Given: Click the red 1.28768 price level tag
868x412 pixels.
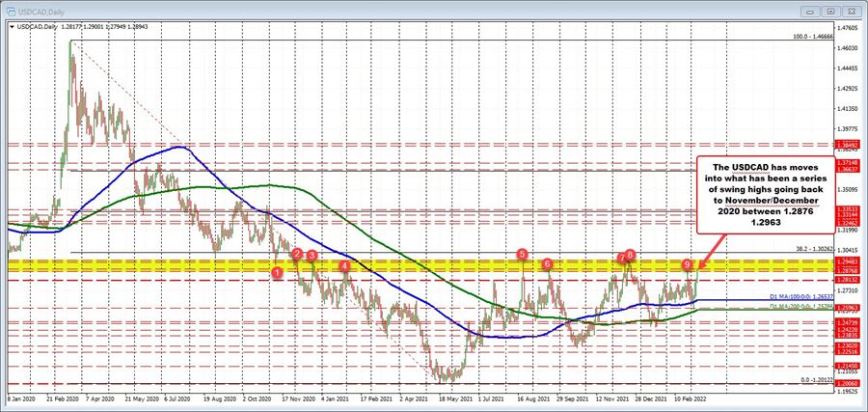Looking at the screenshot, I should pos(847,270).
